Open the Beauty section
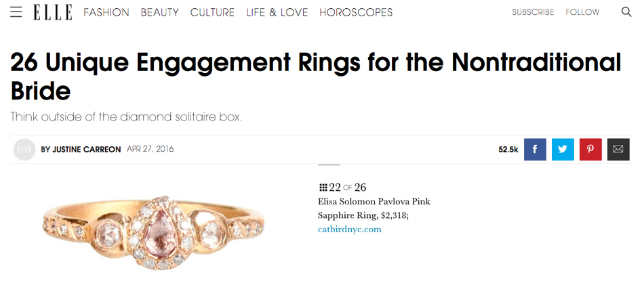Screen dimensions: 644x283 (160, 12)
